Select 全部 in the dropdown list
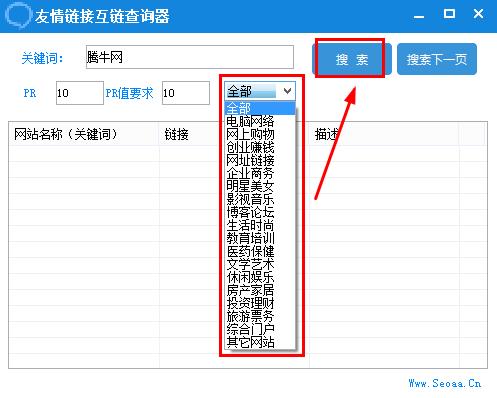This screenshot has height=398, width=497. pos(260,108)
